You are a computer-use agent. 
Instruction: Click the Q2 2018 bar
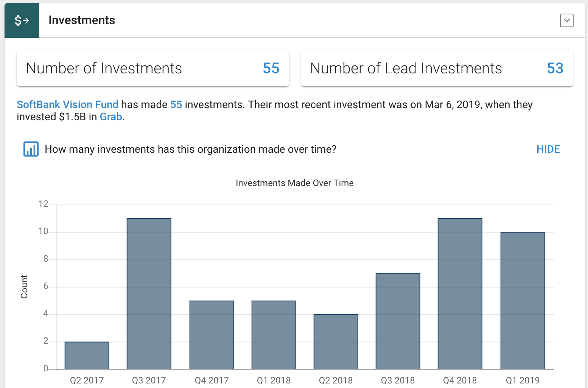click(336, 342)
